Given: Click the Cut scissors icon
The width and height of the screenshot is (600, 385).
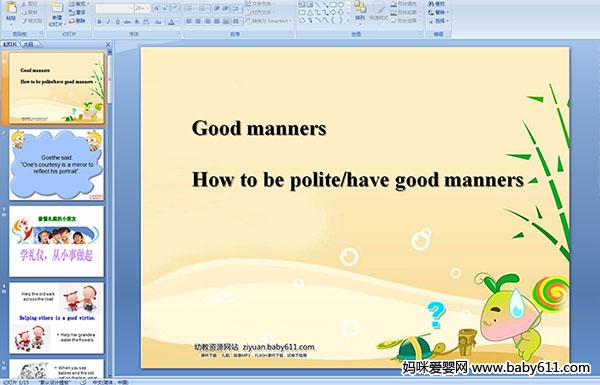Looking at the screenshot, I should pyautogui.click(x=24, y=4).
